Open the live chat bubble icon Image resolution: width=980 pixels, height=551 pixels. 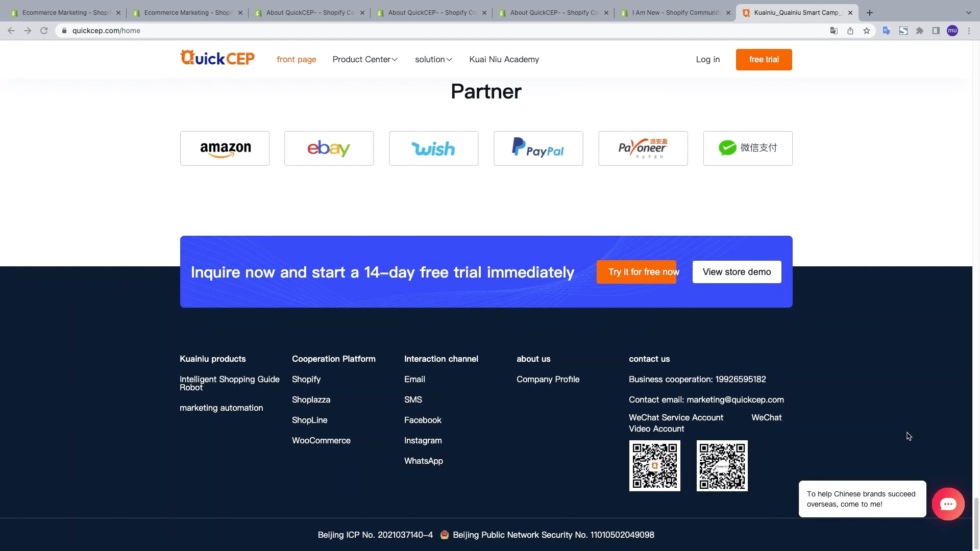point(948,504)
